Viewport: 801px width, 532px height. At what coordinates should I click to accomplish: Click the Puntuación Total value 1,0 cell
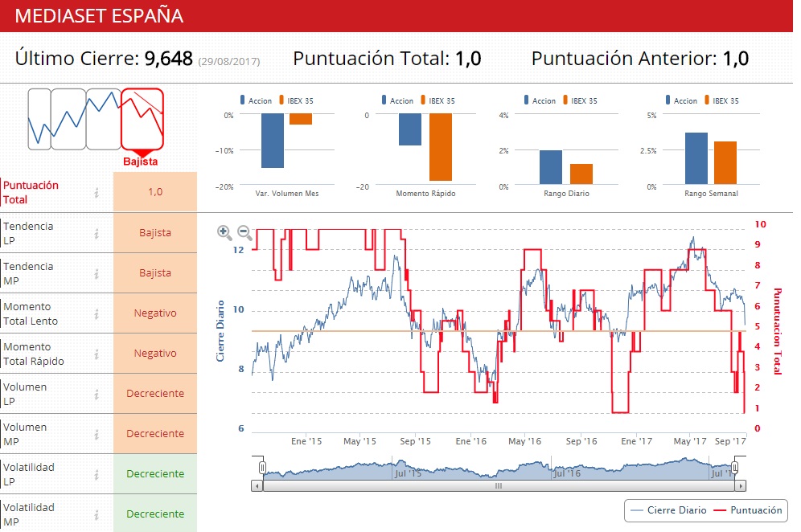(x=155, y=191)
